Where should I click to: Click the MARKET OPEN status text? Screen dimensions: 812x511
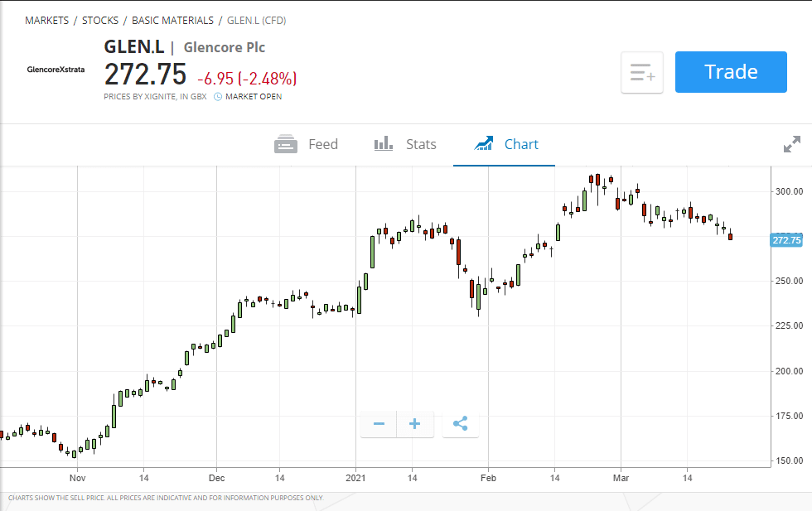tap(254, 97)
